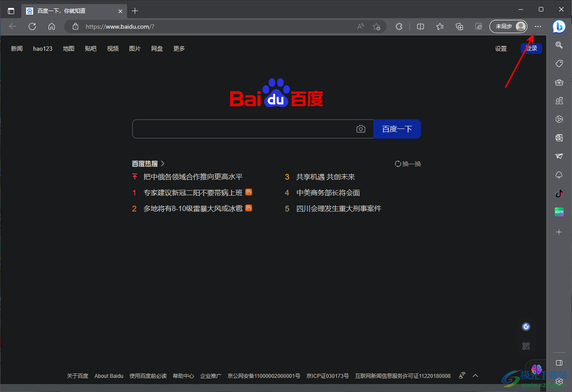Screen dimensions: 572x392
Task: Go to the browser home page
Action: [x=52, y=26]
